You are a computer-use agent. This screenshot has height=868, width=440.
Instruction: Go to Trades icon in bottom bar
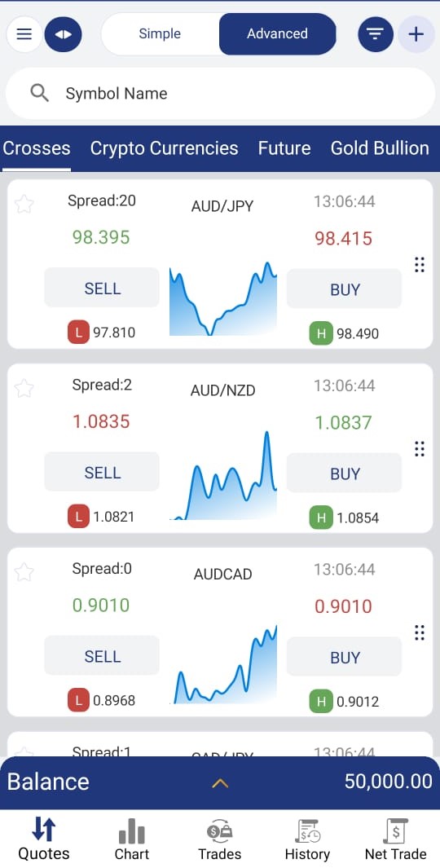pos(220,831)
